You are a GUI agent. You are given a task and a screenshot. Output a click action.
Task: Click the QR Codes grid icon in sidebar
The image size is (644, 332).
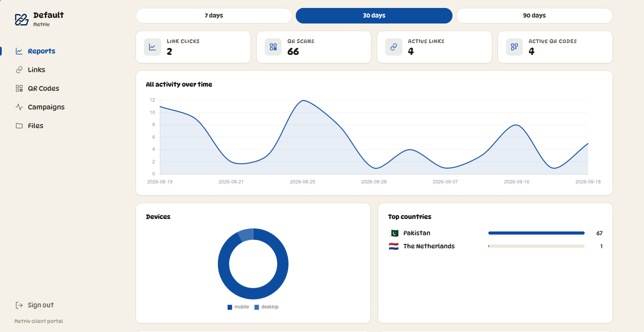click(19, 88)
